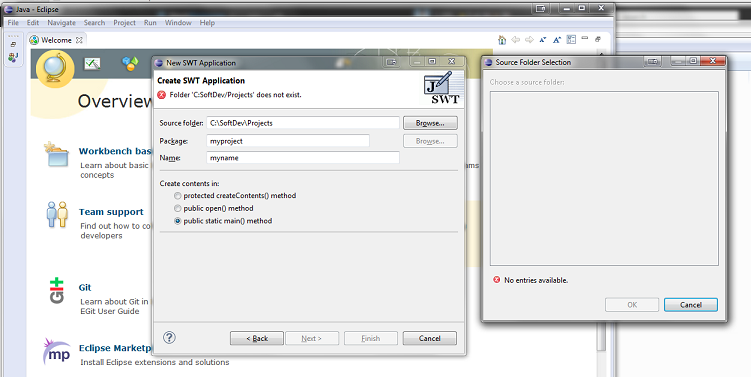Enlarge font size with the larger A icon
This screenshot has height=377, width=751.
(557, 40)
